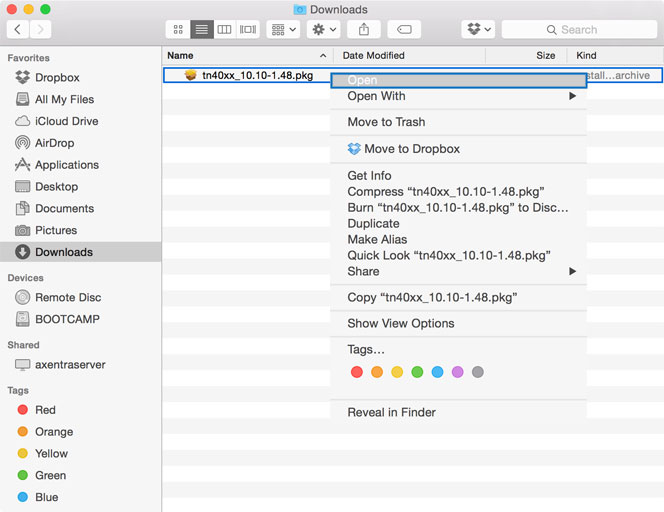Image resolution: width=664 pixels, height=512 pixels.
Task: Open BOOTCAMP drive in sidebar
Action: pos(67,319)
